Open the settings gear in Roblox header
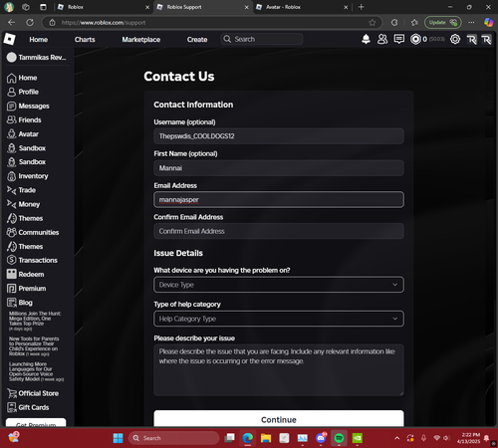Image resolution: width=498 pixels, height=448 pixels. click(x=455, y=39)
